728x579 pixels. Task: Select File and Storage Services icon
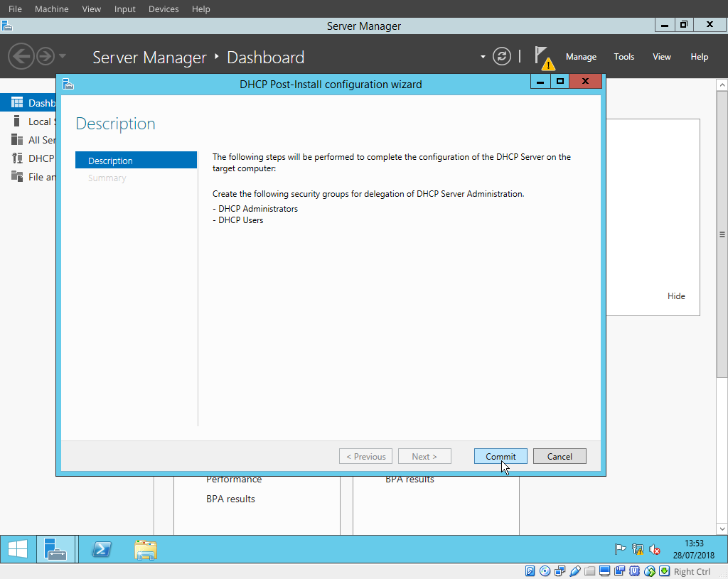[x=17, y=177]
